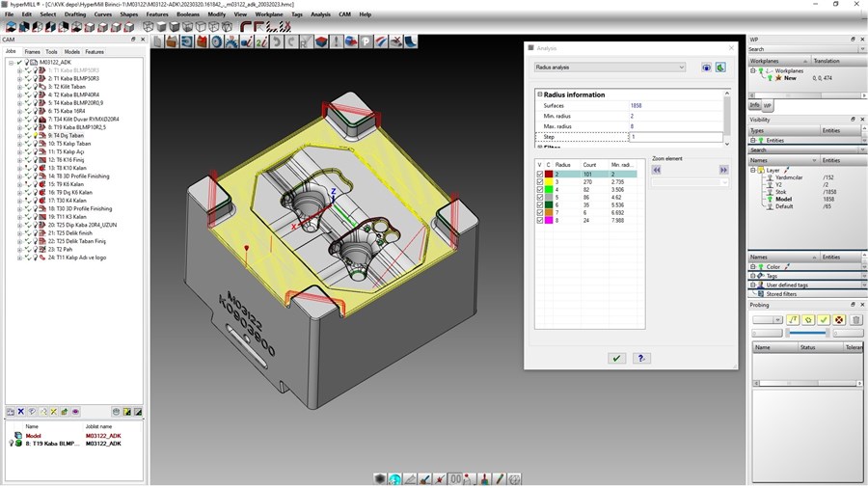Click blue X delete icon in CAM bottom toolbar

[21, 412]
